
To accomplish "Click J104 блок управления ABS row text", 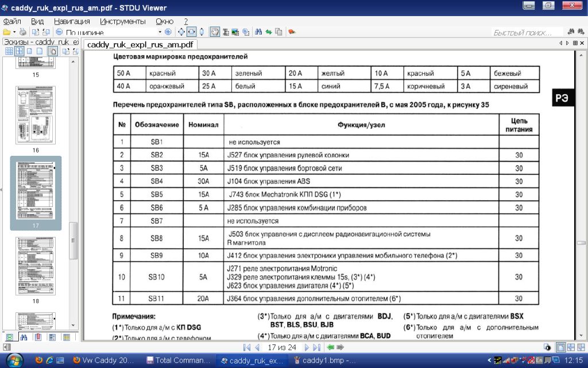I will coord(269,181).
